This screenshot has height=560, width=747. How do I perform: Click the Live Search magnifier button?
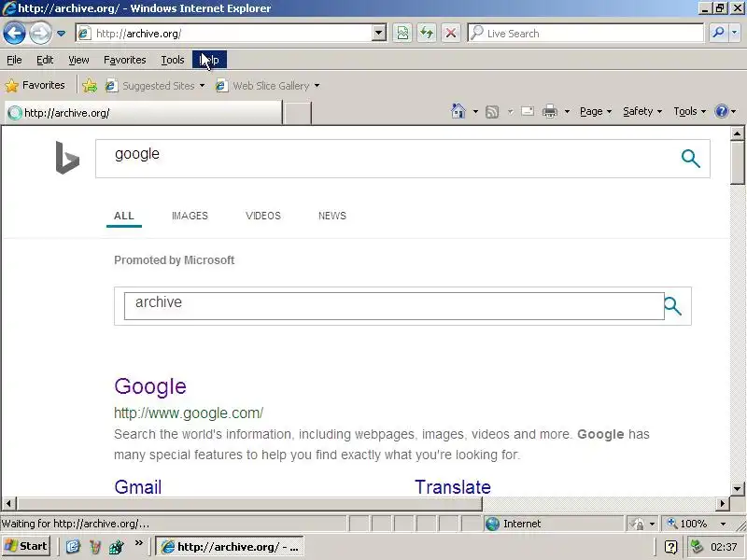[x=718, y=33]
